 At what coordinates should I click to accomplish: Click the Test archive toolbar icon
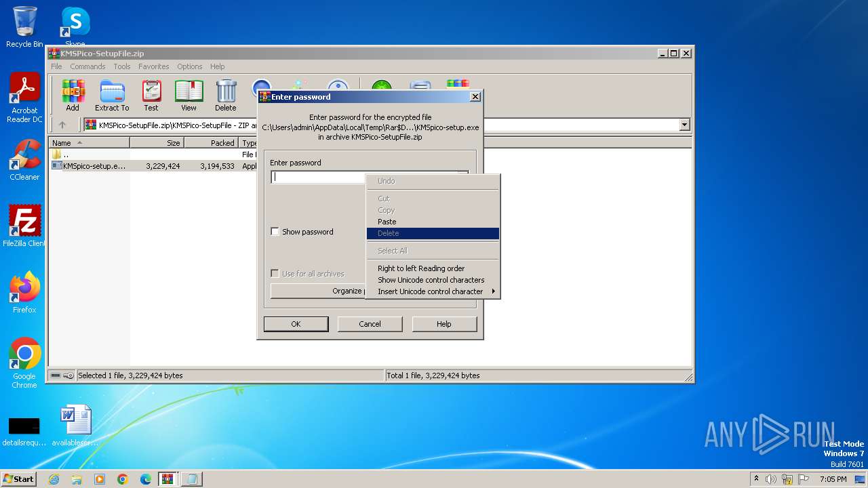[151, 96]
